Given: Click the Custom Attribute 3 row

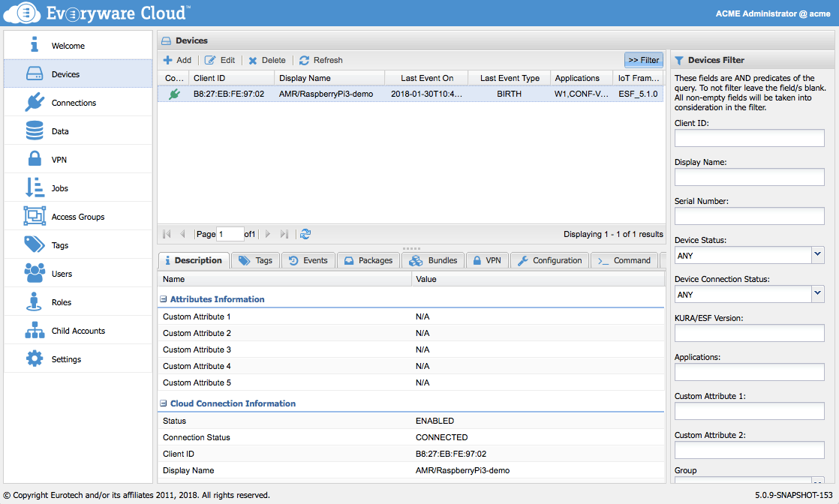Looking at the screenshot, I should [x=411, y=349].
